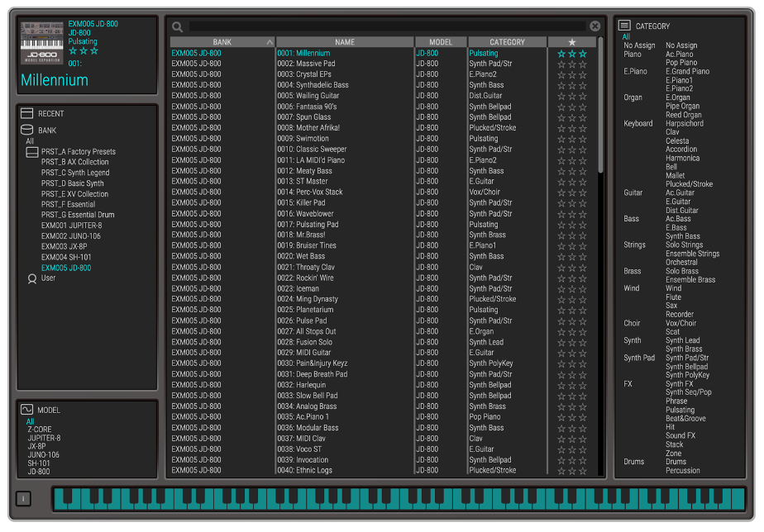Click the MODEL waveform icon
Viewport: 764px width, 532px height.
[26, 410]
